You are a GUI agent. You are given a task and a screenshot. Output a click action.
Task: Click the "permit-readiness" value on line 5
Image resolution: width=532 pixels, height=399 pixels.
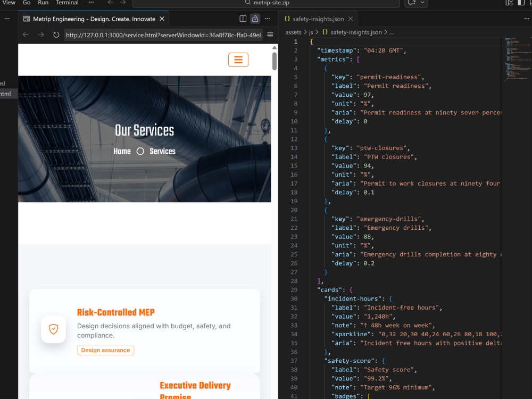coord(388,77)
